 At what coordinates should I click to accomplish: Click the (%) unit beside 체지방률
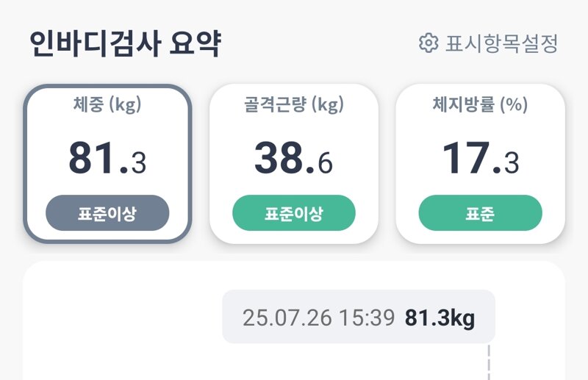click(514, 104)
